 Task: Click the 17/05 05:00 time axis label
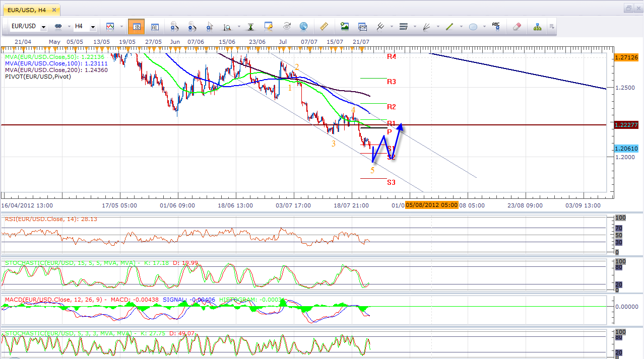click(119, 205)
